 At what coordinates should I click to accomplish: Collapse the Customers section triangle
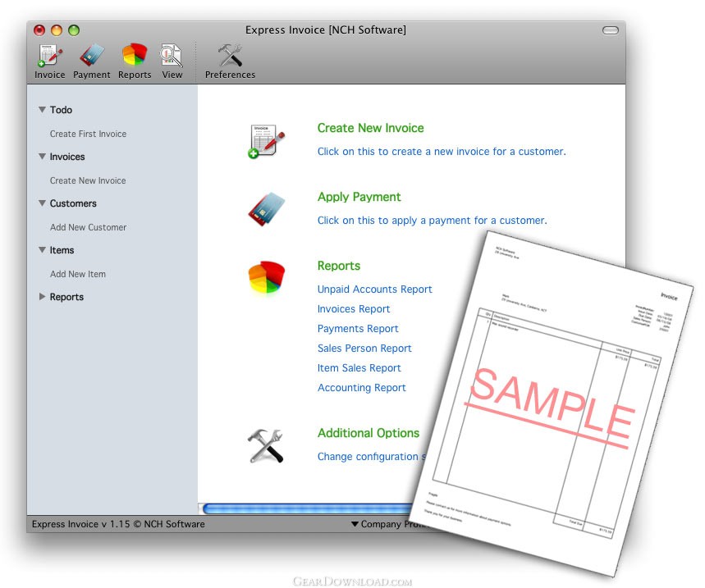click(x=42, y=203)
